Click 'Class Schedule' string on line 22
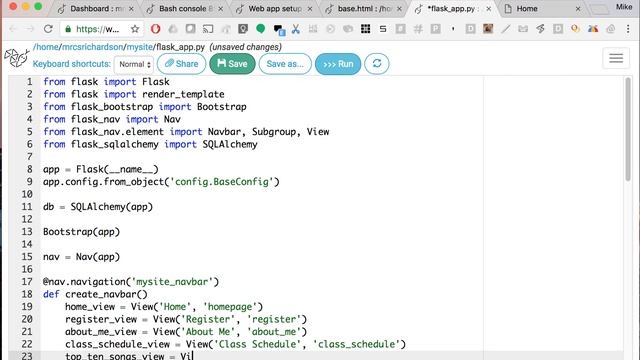The width and height of the screenshot is (640, 360). (x=258, y=344)
